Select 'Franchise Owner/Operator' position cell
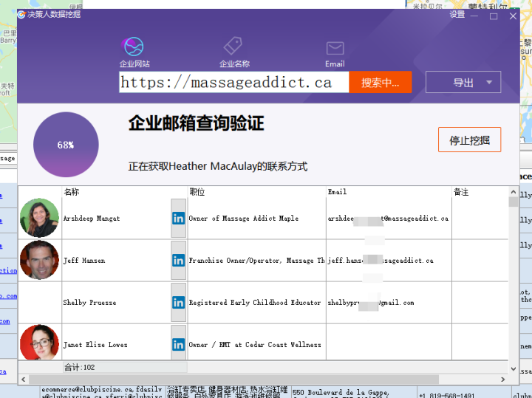 pos(257,261)
